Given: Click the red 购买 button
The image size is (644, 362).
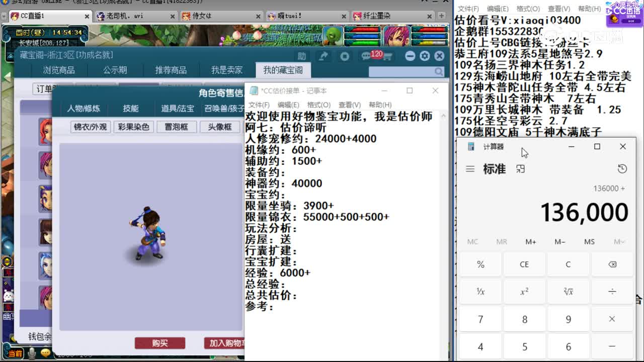Looking at the screenshot, I should point(160,343).
